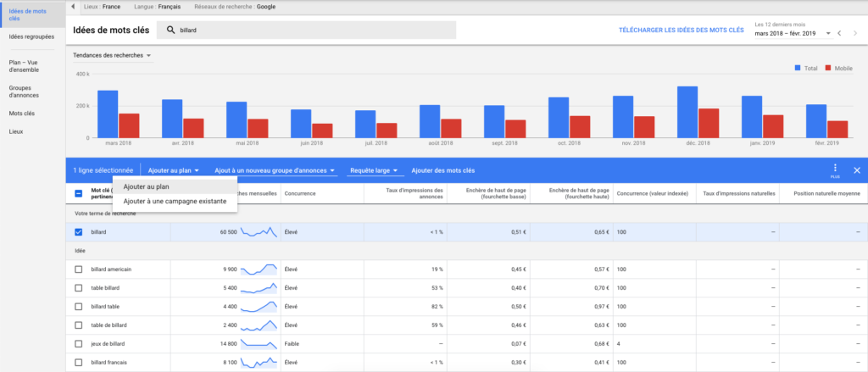Click the 1 ligne sélectionnée label
868x372 pixels.
(x=103, y=170)
